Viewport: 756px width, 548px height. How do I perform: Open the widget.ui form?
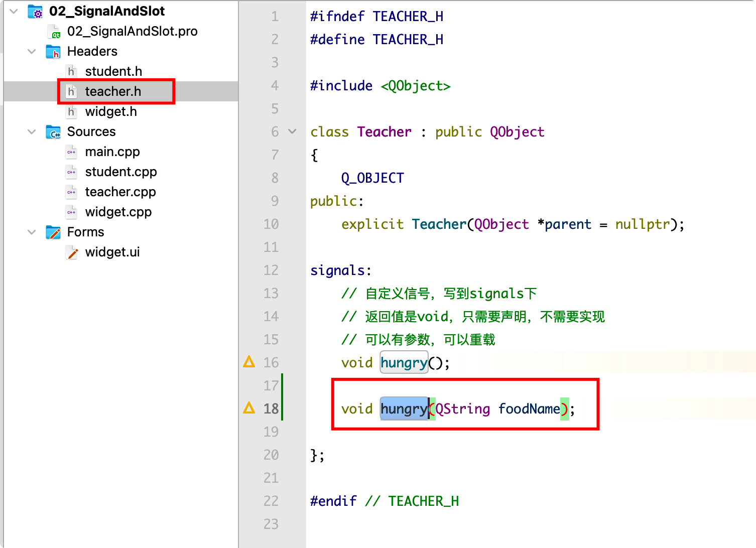pyautogui.click(x=112, y=252)
